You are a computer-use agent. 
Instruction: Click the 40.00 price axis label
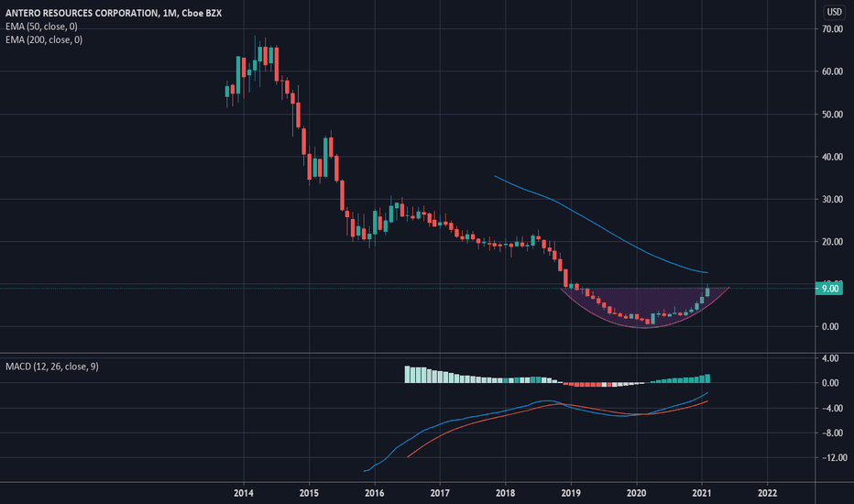(832, 157)
